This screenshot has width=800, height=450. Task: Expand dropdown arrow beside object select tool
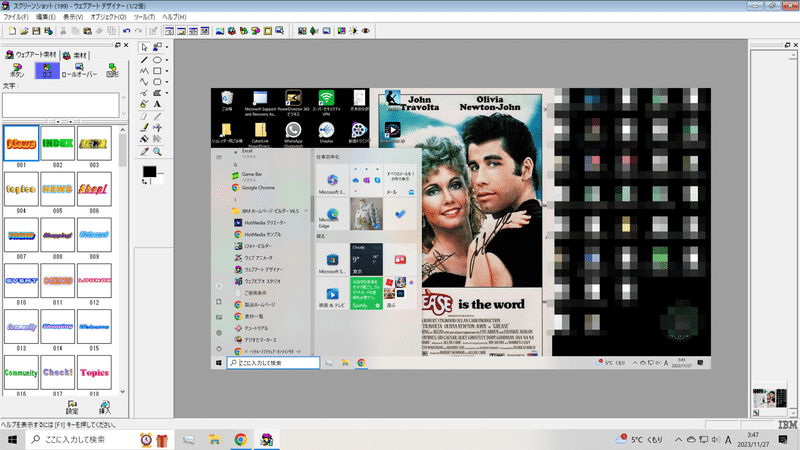tap(167, 47)
